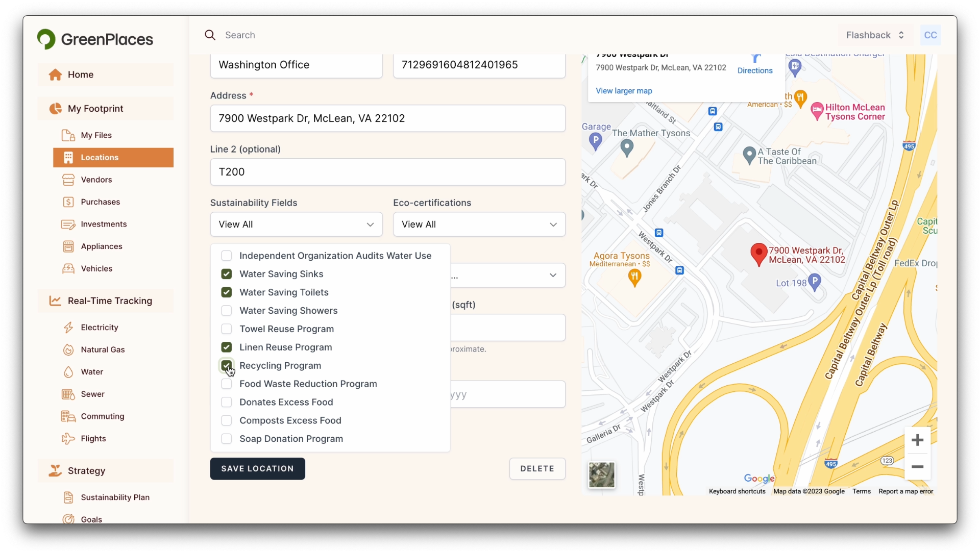Zoom in the map with plus

[917, 440]
